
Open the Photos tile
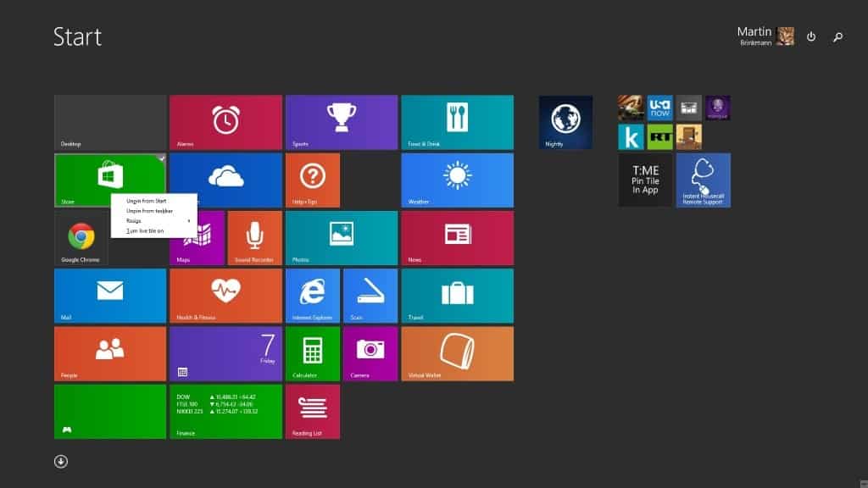click(x=341, y=238)
